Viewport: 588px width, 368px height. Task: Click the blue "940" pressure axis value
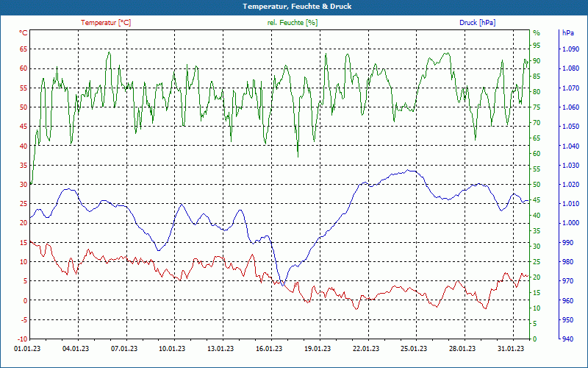[568, 339]
